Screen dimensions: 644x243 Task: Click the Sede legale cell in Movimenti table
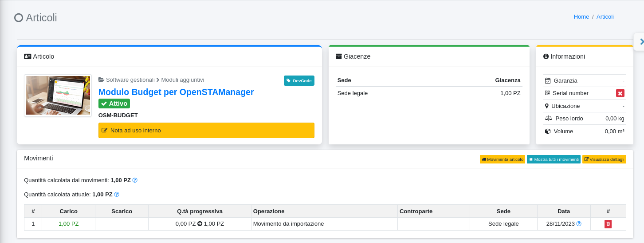coord(503,224)
